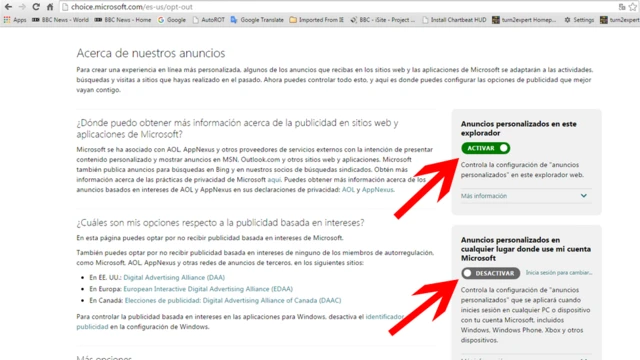Open the turn2expert Homepage bookmark
The image size is (640, 360).
tap(524, 20)
